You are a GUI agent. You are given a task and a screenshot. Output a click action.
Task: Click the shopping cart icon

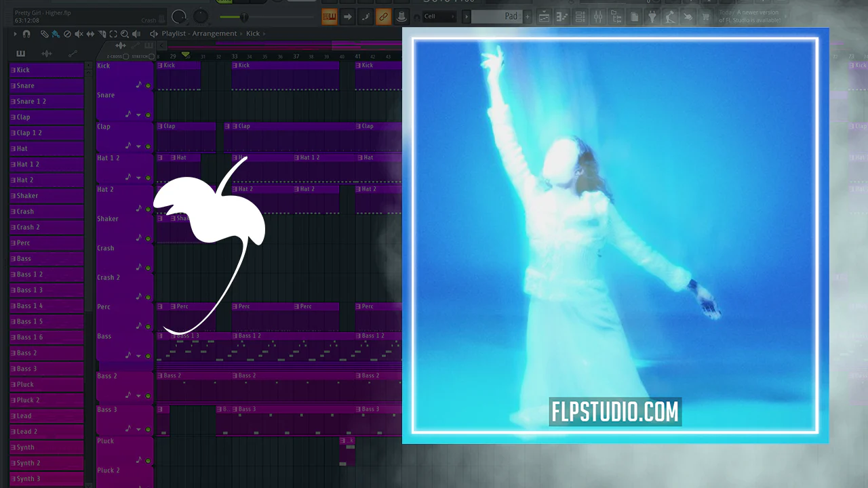[705, 16]
